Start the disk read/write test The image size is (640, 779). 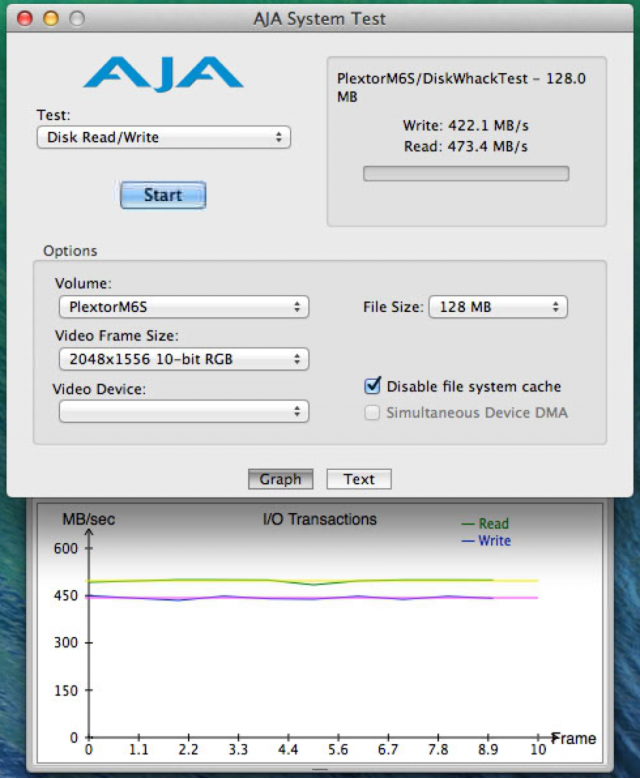[163, 195]
